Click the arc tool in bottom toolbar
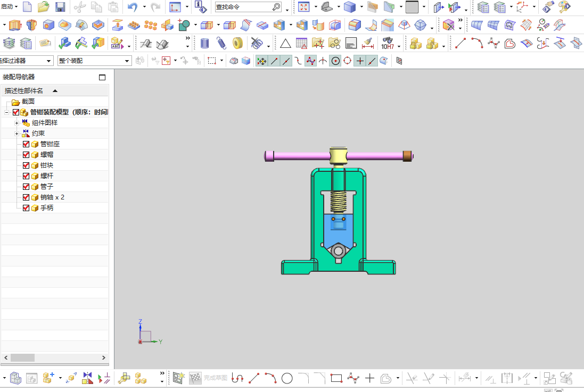Viewport: 584px width, 392px height. pos(270,379)
